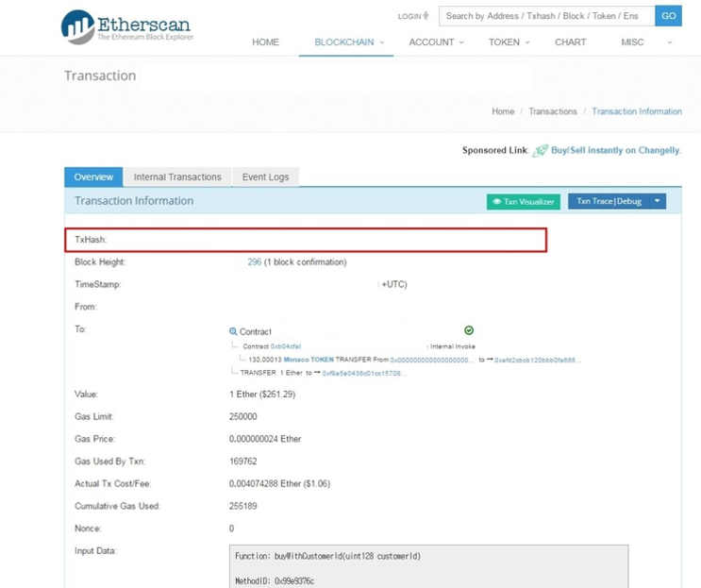This screenshot has width=701, height=588.
Task: Open block height 296 link
Action: [x=255, y=262]
